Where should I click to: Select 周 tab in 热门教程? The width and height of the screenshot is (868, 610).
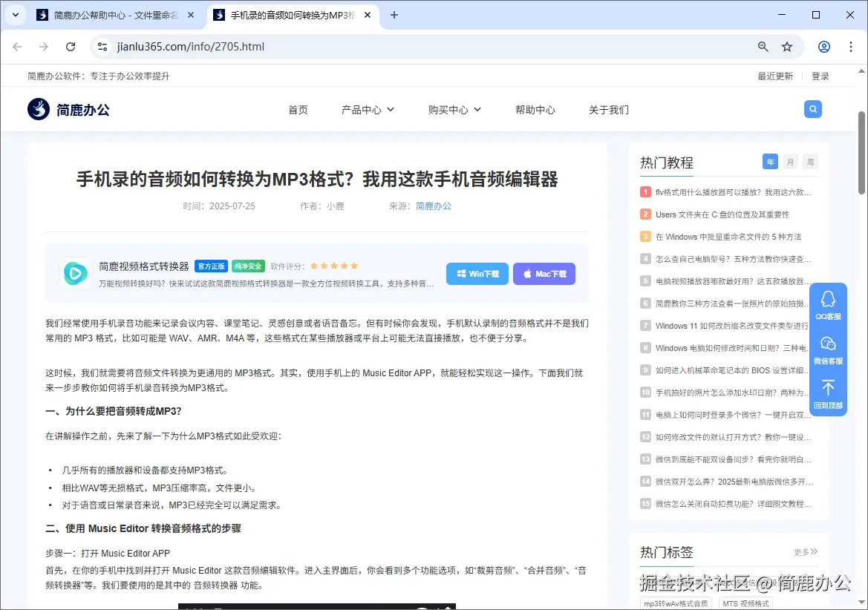(x=810, y=162)
